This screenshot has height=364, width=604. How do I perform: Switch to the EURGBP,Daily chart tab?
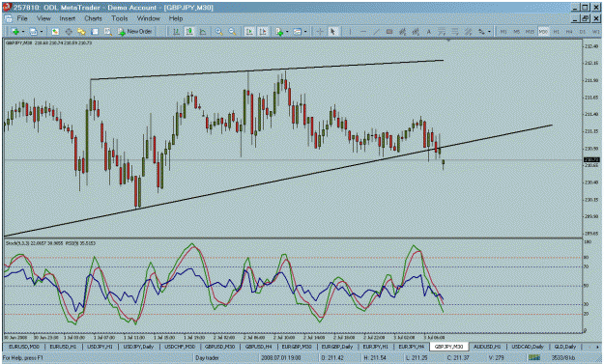(337, 347)
